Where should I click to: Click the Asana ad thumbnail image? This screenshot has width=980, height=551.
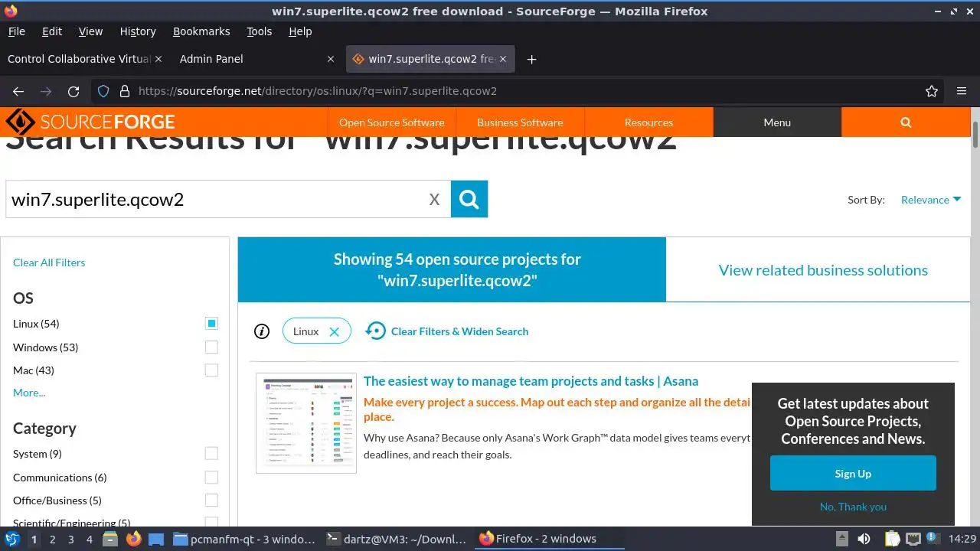306,423
